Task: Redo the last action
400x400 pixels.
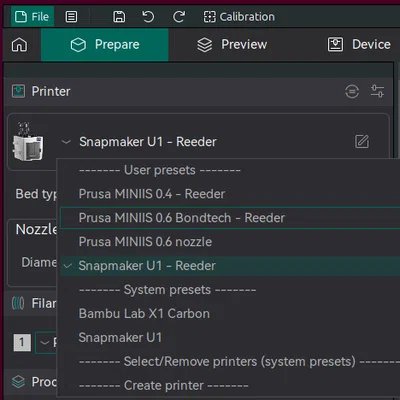Action: pyautogui.click(x=179, y=17)
